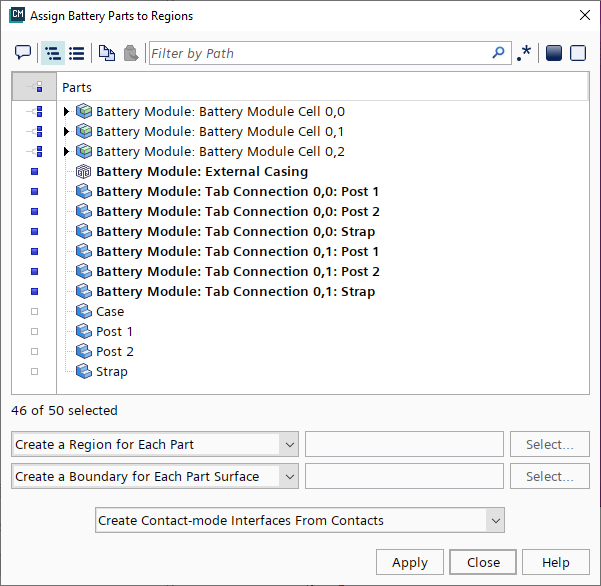Click the search magnifier in filter field
The height and width of the screenshot is (586, 601).
pos(499,53)
